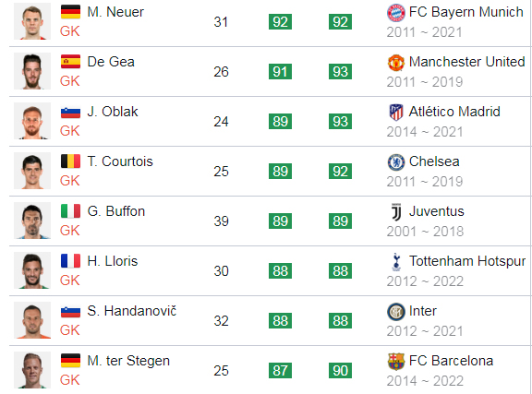The height and width of the screenshot is (394, 532).
Task: Open G. Buffon's player profile link
Action: pyautogui.click(x=116, y=211)
